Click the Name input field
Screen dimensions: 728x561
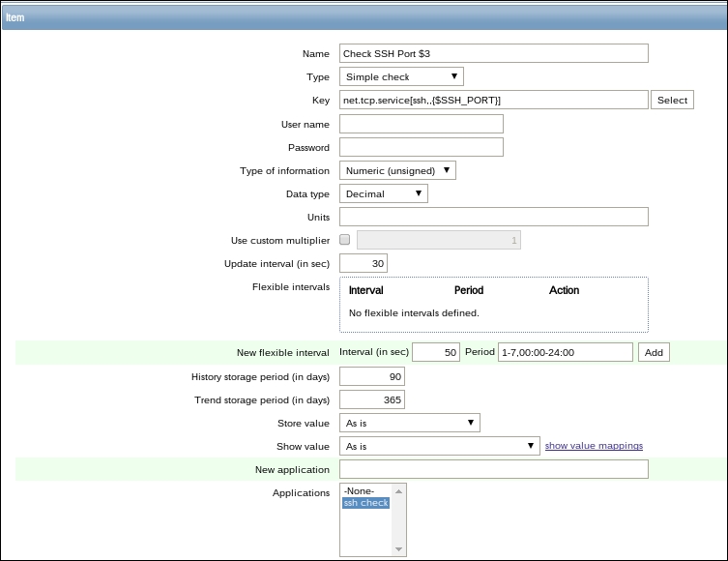pos(493,54)
